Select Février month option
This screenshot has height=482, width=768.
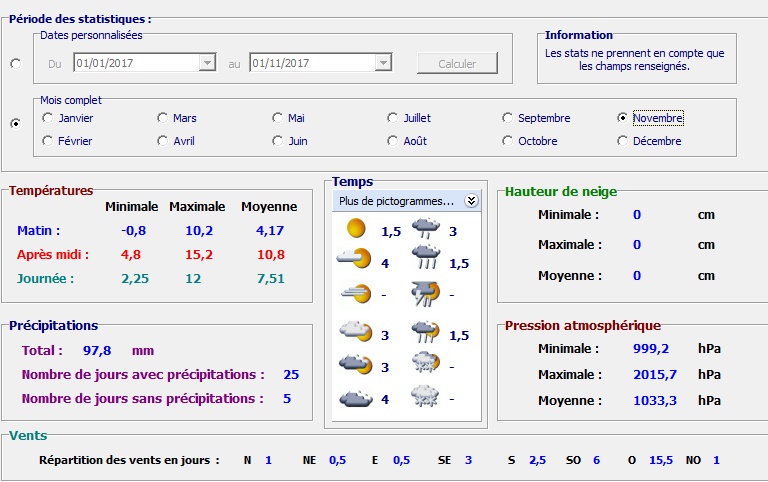[x=48, y=141]
